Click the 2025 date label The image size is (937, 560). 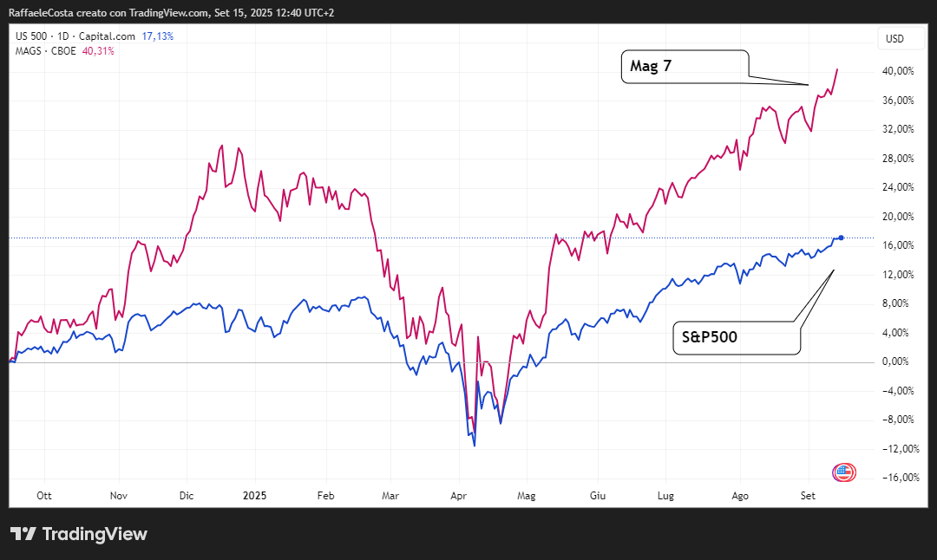pos(254,496)
